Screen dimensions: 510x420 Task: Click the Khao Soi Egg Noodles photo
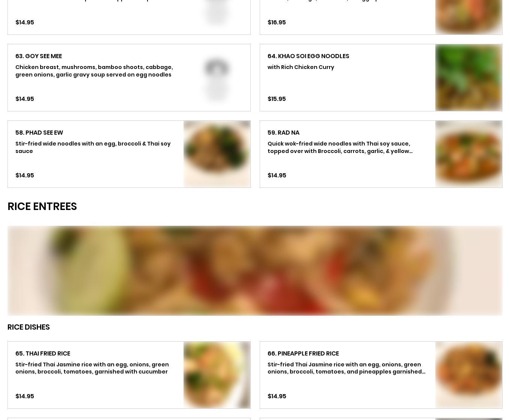point(469,78)
